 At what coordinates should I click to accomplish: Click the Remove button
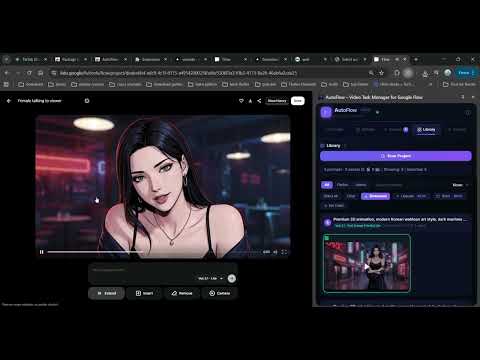pos(182,293)
